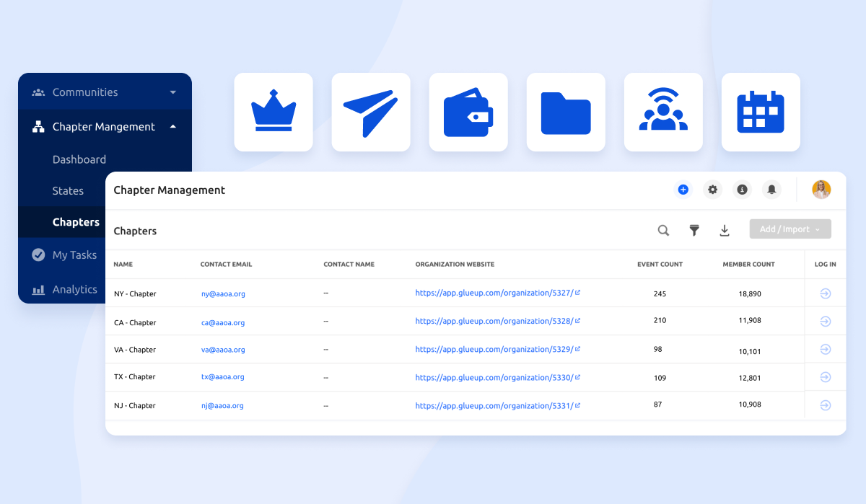866x504 pixels.
Task: Select States in the sidebar
Action: (x=68, y=191)
